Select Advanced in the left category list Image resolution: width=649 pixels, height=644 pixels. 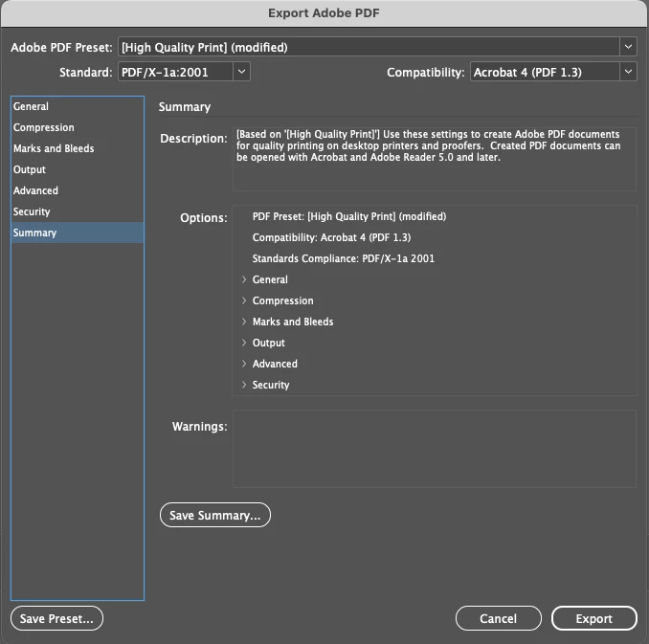(x=78, y=190)
